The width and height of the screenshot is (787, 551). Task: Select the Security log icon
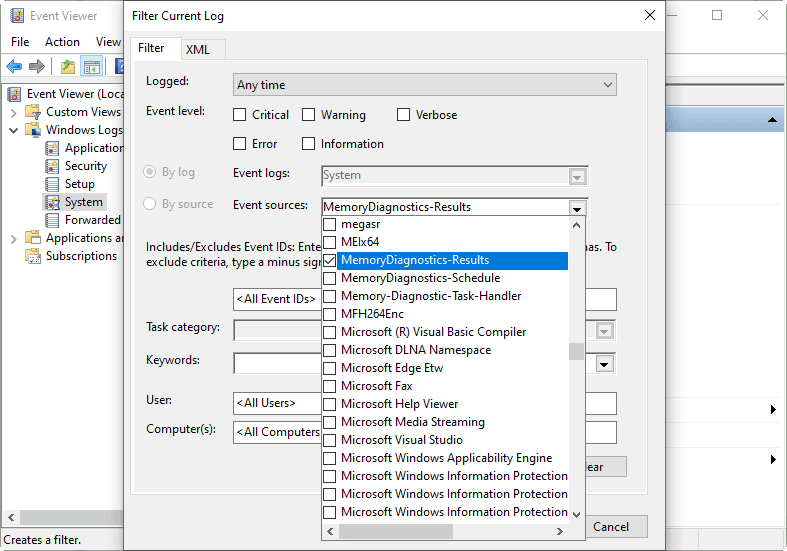click(x=54, y=166)
